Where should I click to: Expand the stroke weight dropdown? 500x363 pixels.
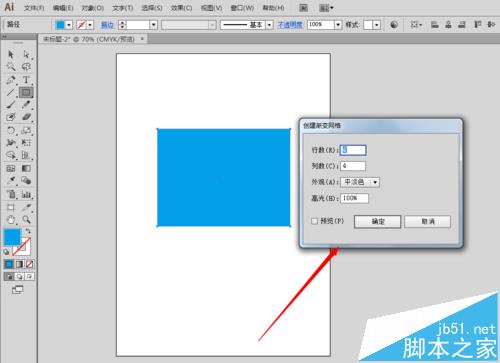pos(153,25)
